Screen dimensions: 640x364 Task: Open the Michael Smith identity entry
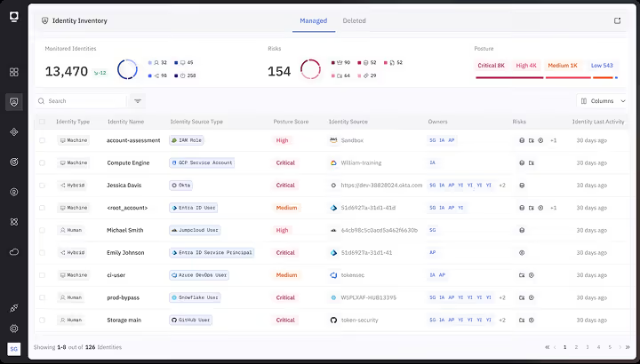pyautogui.click(x=125, y=230)
